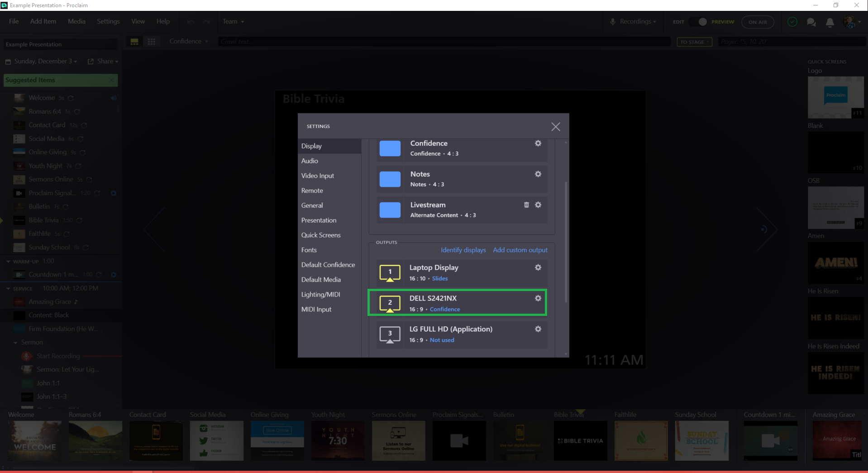Screen dimensions: 868x473
Task: Click Identify displays link
Action: coord(463,250)
